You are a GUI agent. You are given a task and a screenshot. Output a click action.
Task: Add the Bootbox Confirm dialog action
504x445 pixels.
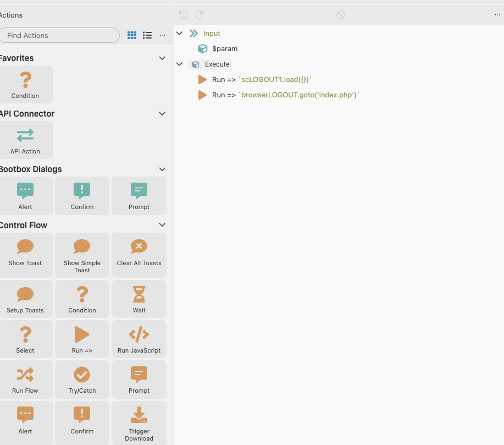(82, 196)
